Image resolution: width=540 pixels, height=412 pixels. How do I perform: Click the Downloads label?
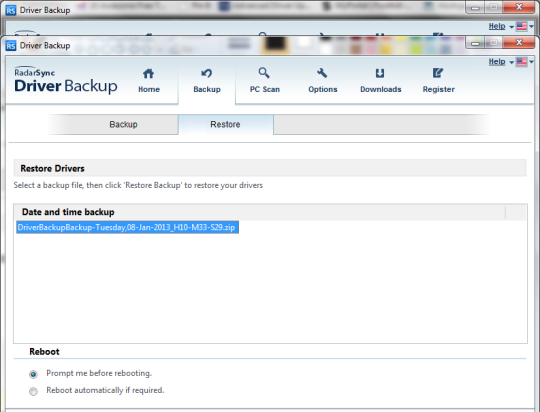click(381, 89)
